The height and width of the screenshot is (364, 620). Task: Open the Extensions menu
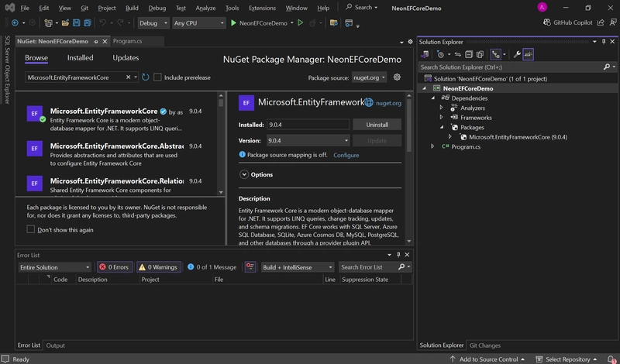point(262,8)
